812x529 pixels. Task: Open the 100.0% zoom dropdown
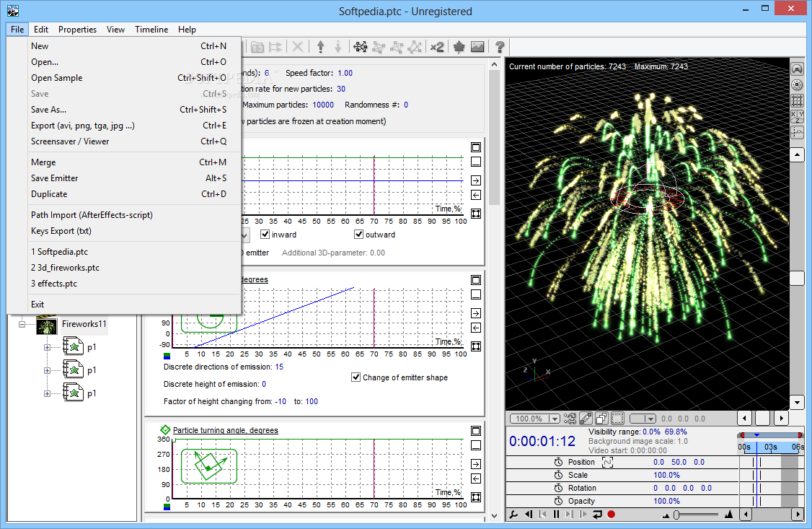pos(554,419)
